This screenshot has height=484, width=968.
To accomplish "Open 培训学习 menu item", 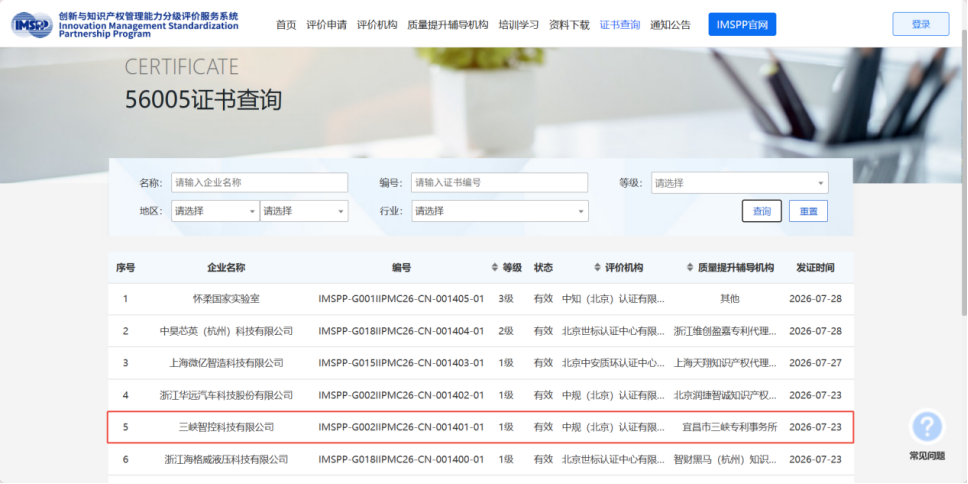I will coord(519,25).
